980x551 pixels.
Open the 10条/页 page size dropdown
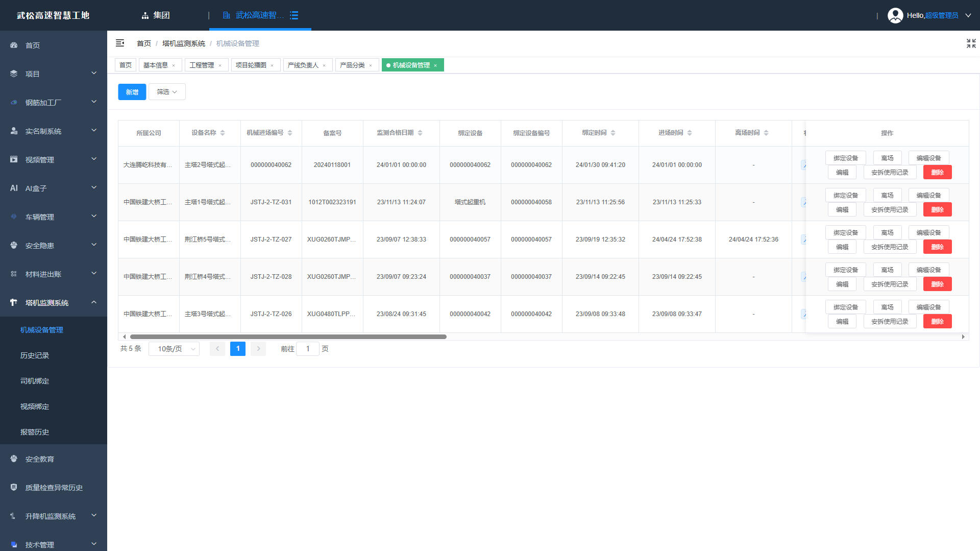point(174,349)
